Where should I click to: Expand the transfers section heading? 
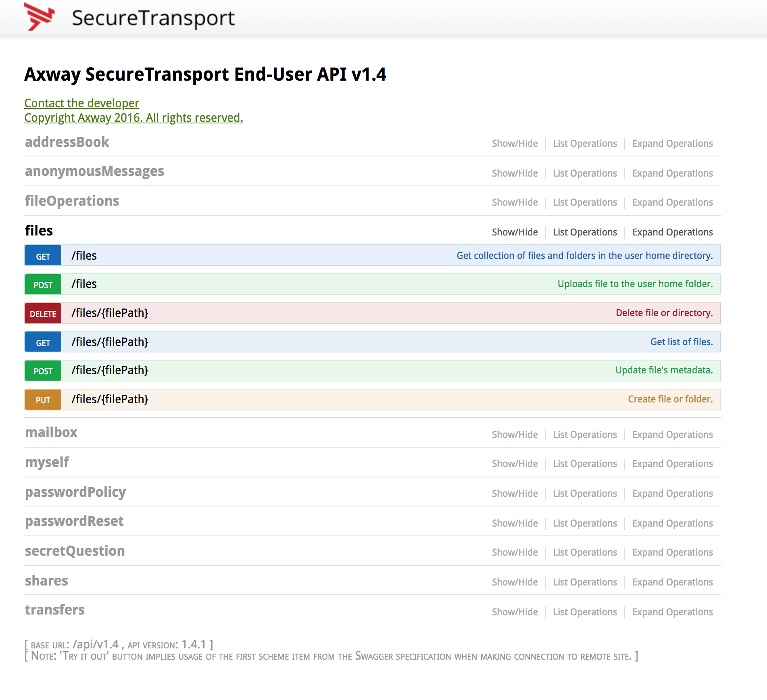(54, 610)
